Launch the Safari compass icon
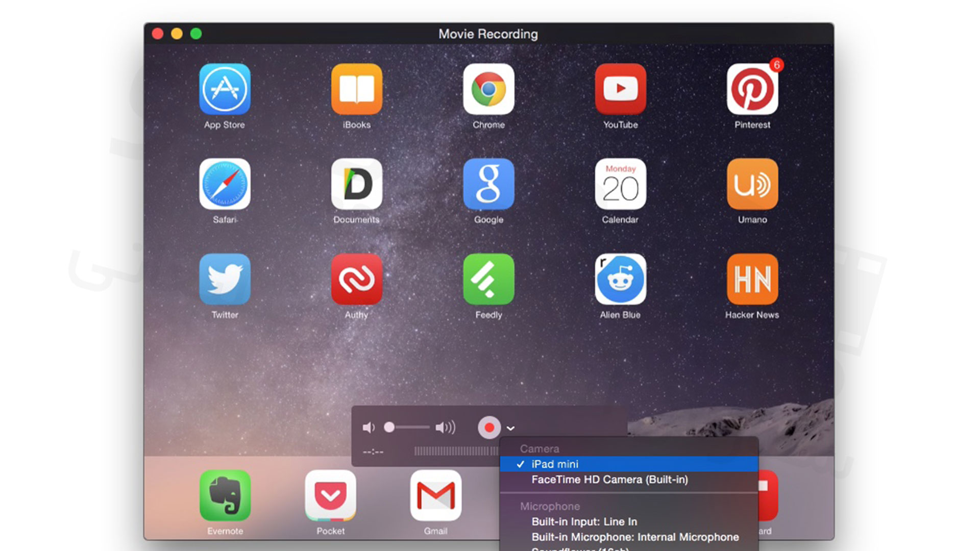The height and width of the screenshot is (551, 980). point(225,184)
